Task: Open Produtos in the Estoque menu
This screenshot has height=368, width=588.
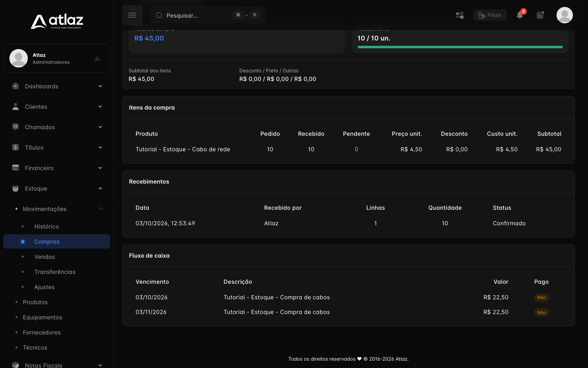Action: [x=35, y=302]
